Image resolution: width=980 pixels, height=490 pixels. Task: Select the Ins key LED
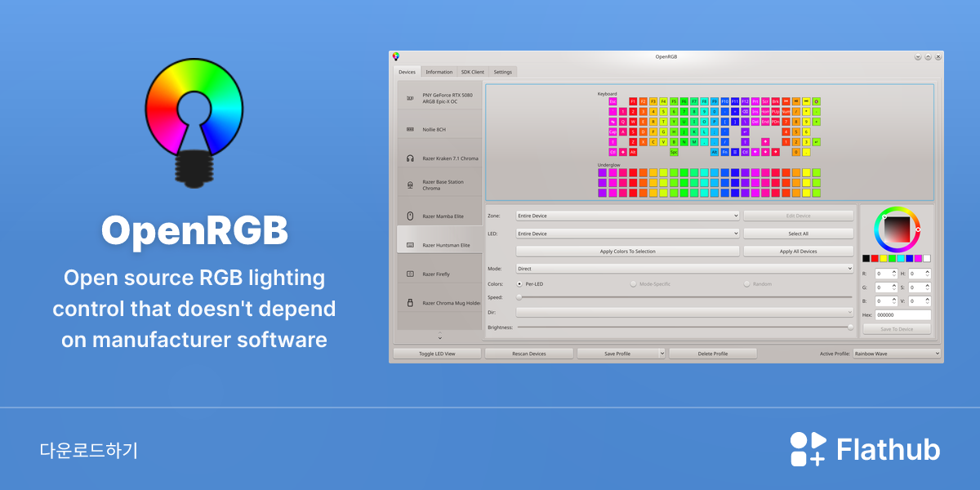tap(755, 112)
